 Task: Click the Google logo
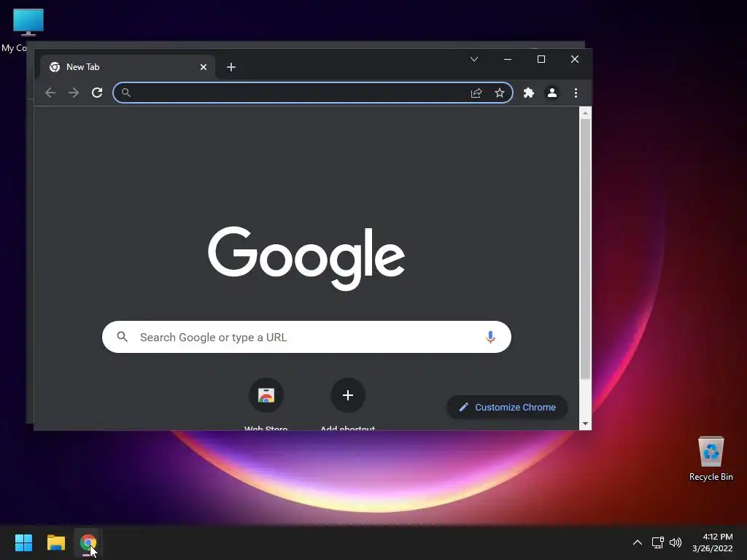click(306, 257)
